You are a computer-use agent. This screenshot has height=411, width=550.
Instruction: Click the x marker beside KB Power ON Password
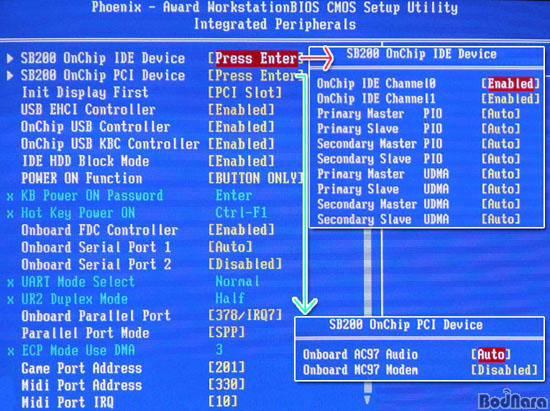coord(11,196)
